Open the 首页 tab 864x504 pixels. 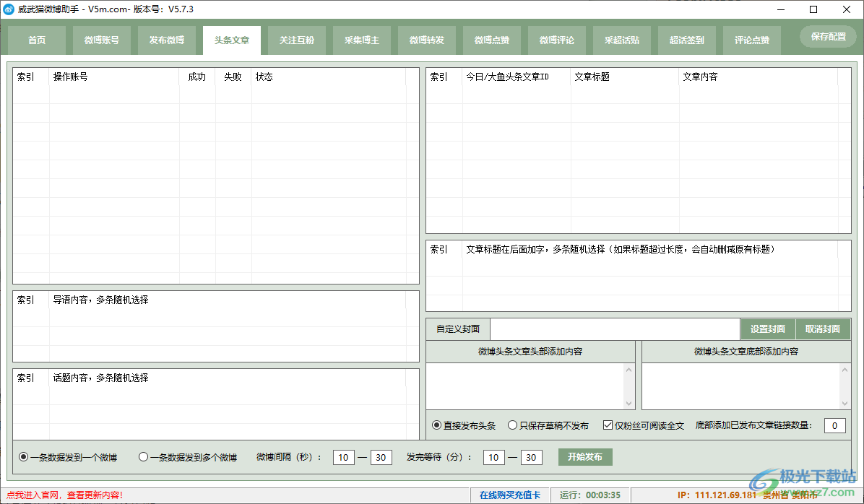[36, 40]
